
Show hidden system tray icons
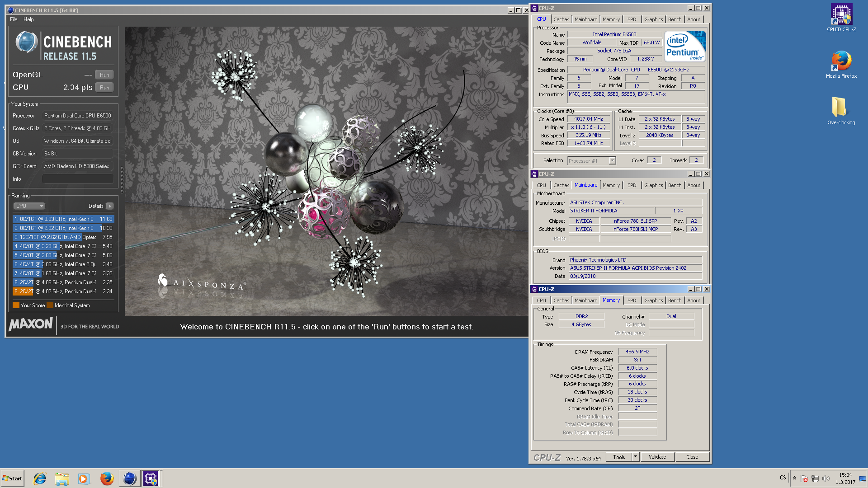(x=794, y=478)
